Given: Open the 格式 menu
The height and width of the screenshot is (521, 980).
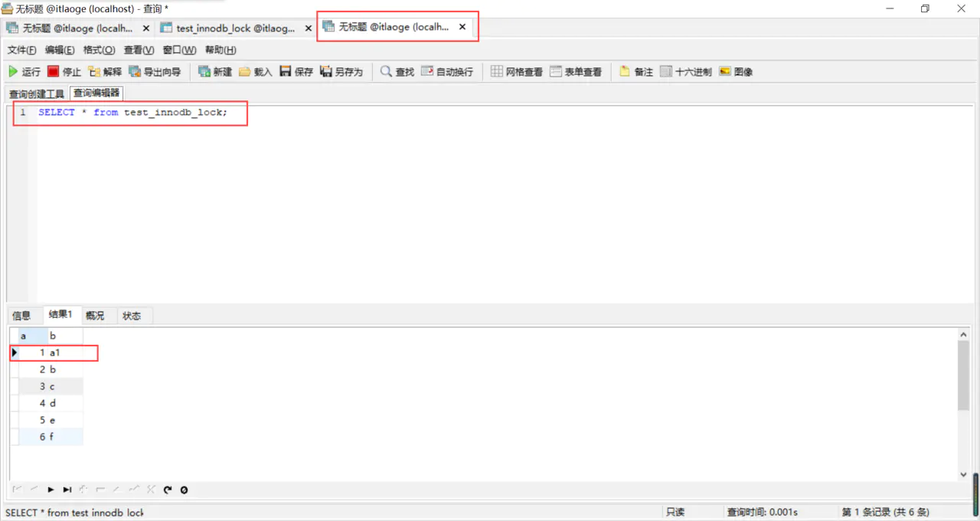Looking at the screenshot, I should coord(99,50).
